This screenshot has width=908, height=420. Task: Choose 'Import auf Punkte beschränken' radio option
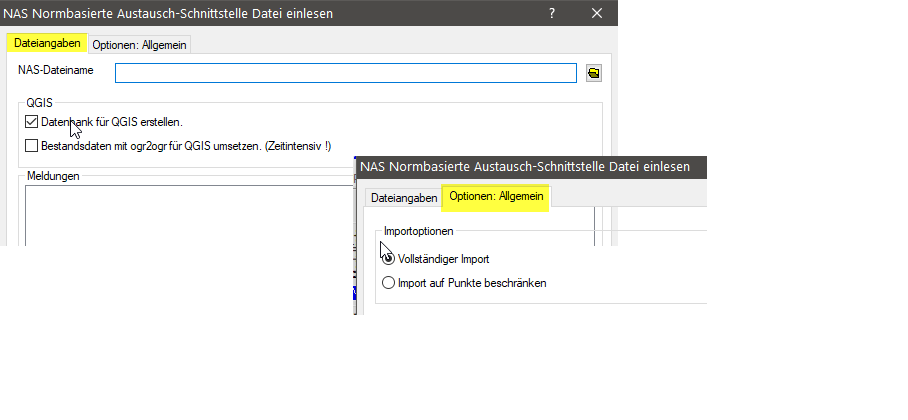point(389,283)
